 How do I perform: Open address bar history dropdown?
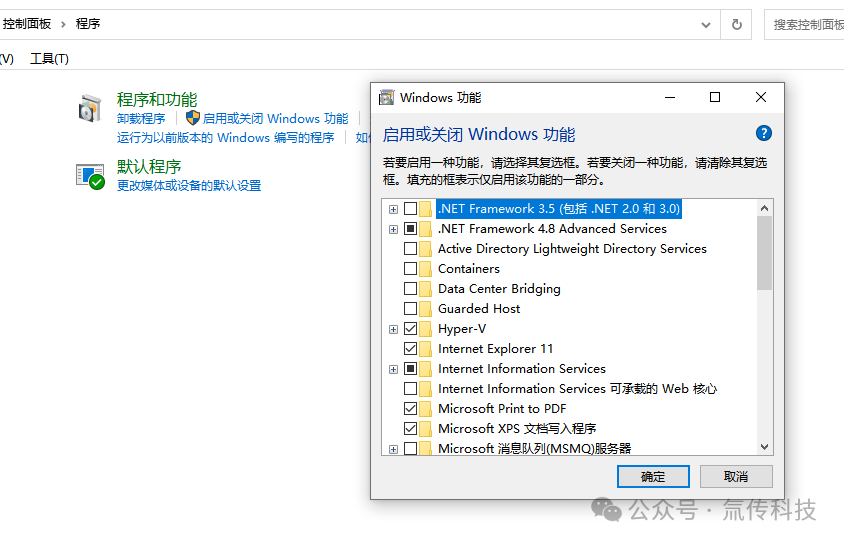pyautogui.click(x=706, y=25)
